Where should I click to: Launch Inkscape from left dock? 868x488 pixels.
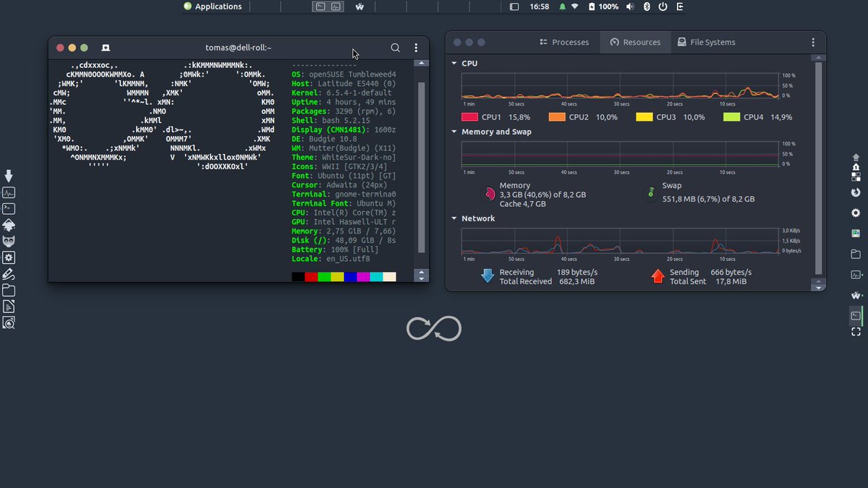coord(9,225)
